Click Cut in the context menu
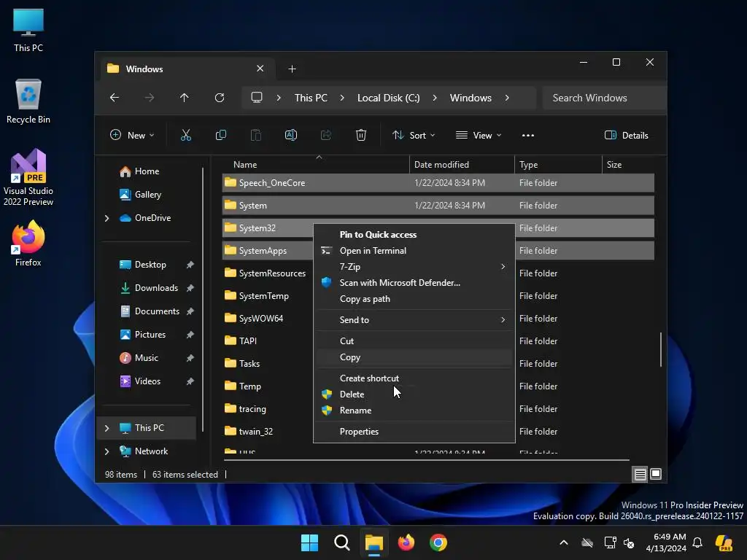The height and width of the screenshot is (560, 747). tap(414, 341)
